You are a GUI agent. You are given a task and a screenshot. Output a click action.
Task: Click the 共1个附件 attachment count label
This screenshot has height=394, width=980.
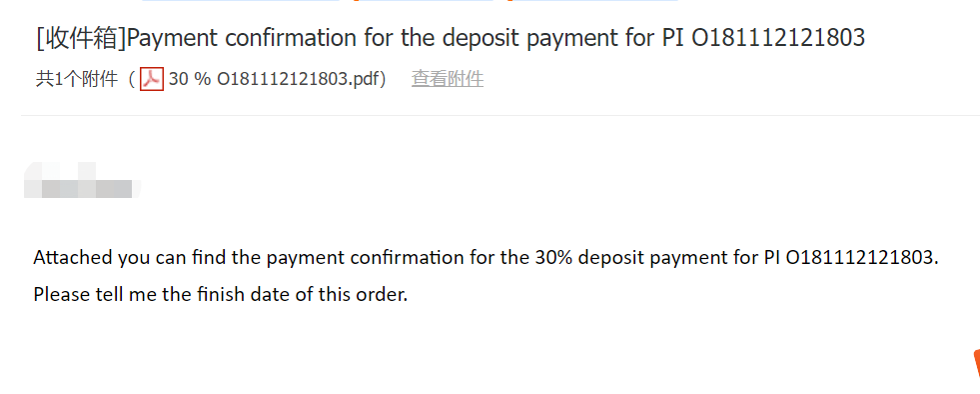[x=77, y=79]
